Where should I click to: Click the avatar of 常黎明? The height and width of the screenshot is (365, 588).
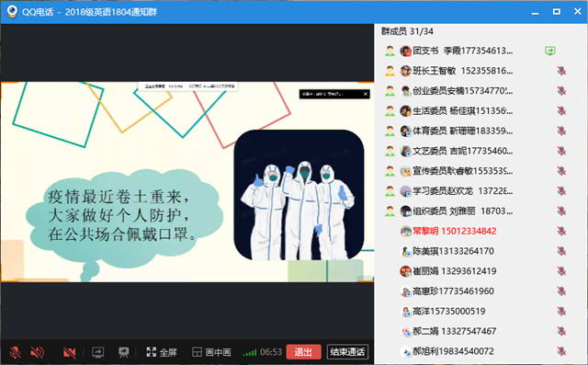405,231
